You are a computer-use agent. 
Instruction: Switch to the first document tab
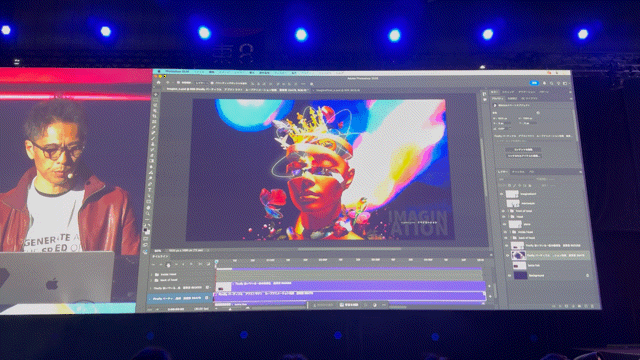(238, 89)
